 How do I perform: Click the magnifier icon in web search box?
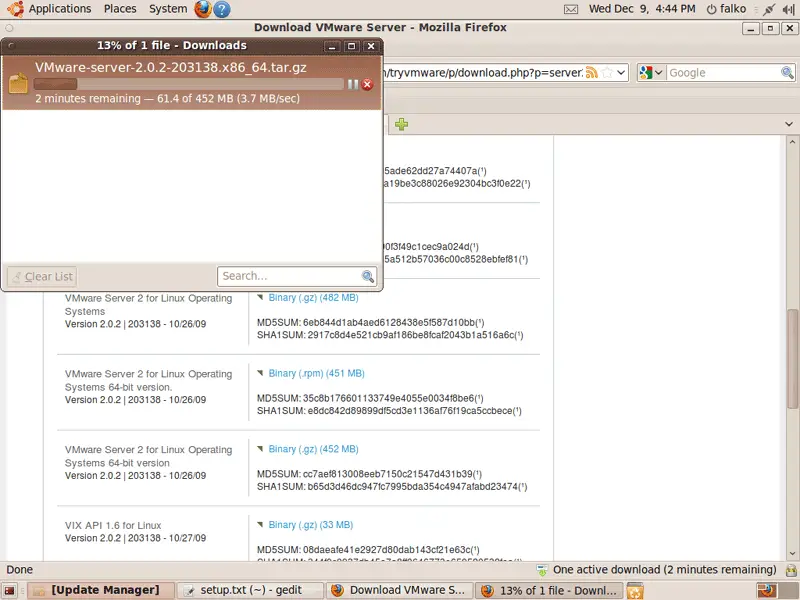[x=787, y=73]
